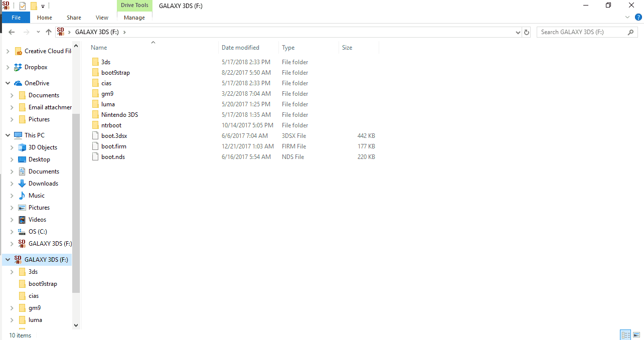Switch to Large icons view layout
Viewport: 644px width, 340px height.
point(636,335)
